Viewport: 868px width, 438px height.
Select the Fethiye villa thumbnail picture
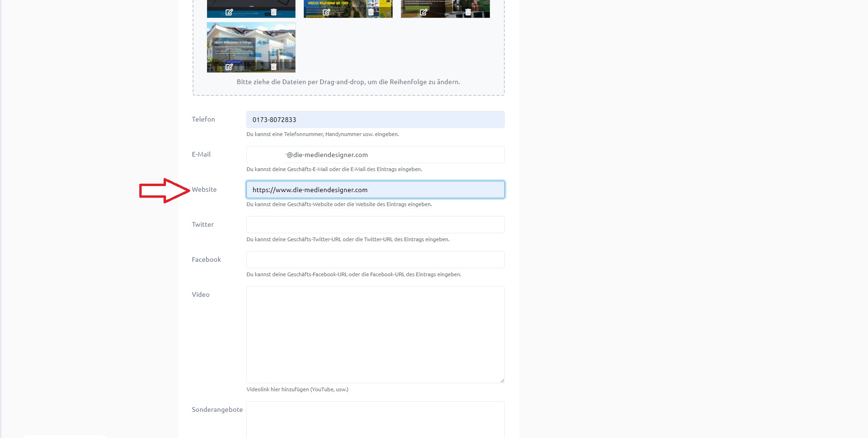point(251,44)
